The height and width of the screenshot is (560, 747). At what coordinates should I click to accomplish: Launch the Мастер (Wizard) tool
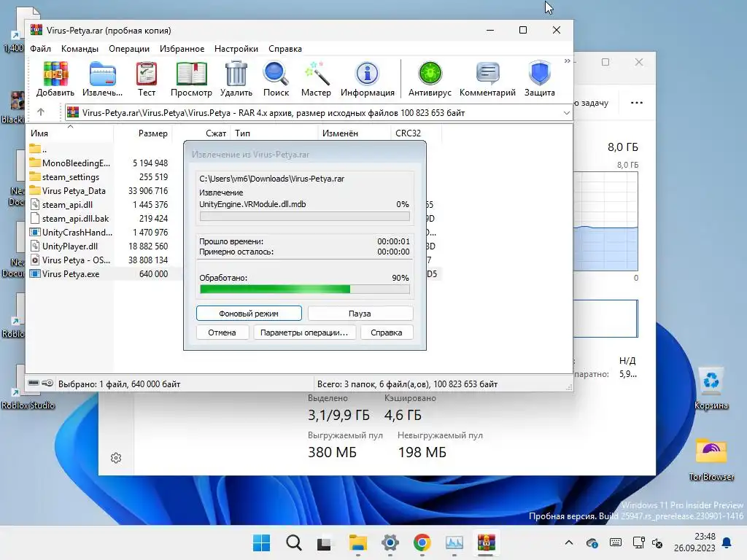tap(316, 79)
